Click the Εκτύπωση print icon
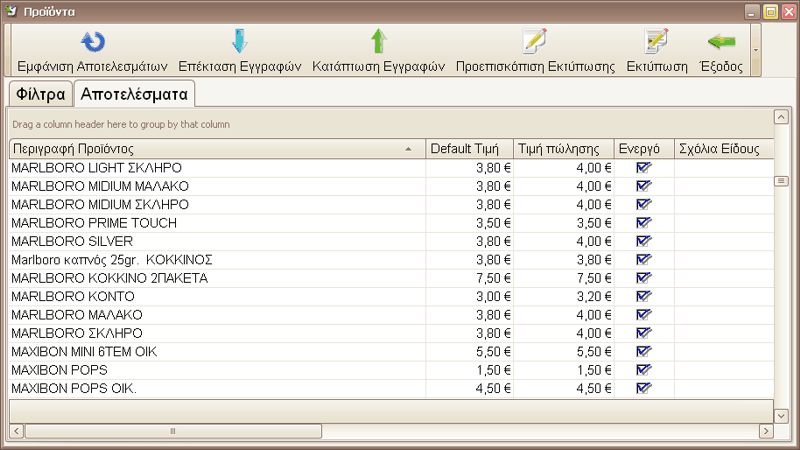Image resolution: width=800 pixels, height=450 pixels. pos(656,41)
